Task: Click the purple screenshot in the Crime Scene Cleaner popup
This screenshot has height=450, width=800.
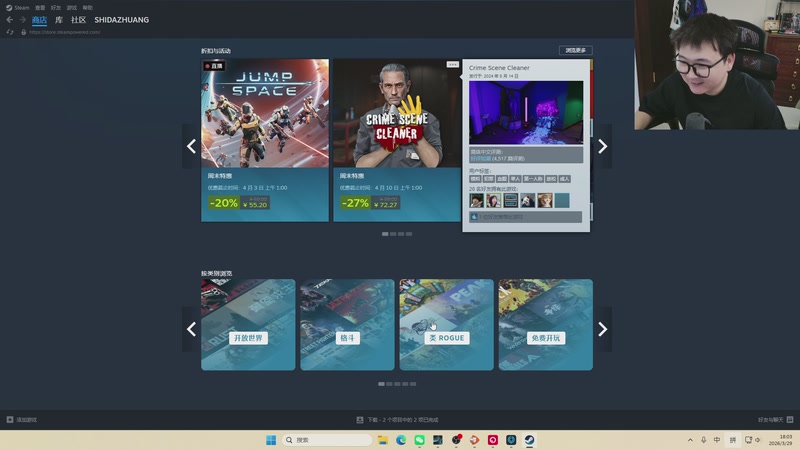Action: tap(526, 112)
